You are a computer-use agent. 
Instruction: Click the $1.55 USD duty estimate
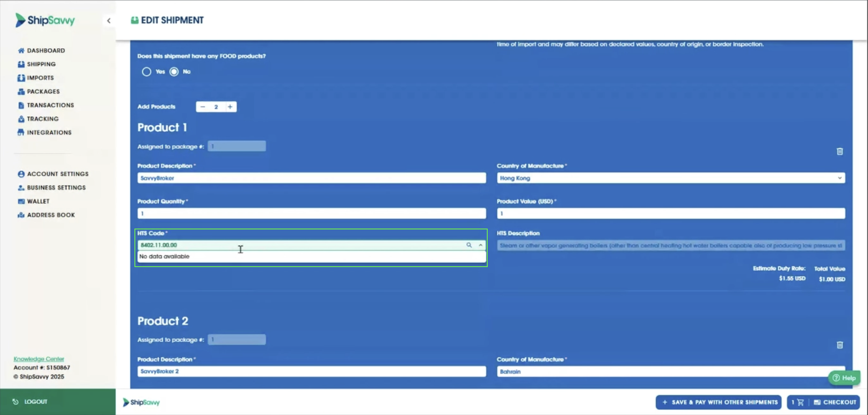[x=792, y=278]
